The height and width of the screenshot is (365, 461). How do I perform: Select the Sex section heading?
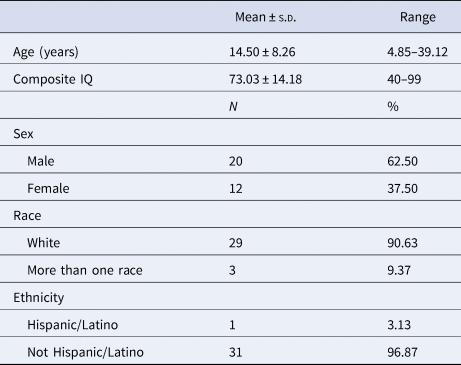point(23,134)
